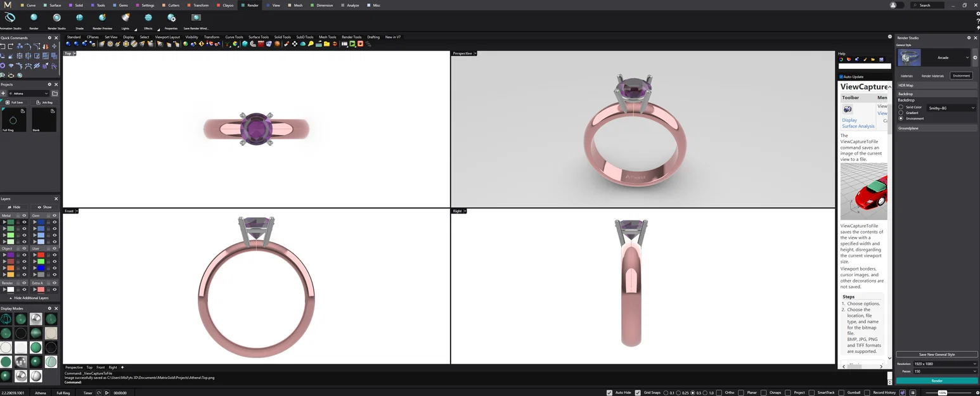Toggle the Auto Hide checkbox
Screen dimensions: 980x396
(x=610, y=393)
